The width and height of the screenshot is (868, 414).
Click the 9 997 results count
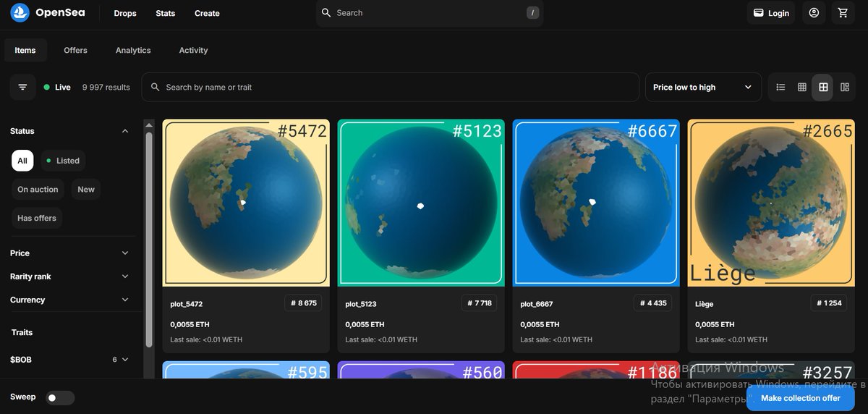(106, 87)
